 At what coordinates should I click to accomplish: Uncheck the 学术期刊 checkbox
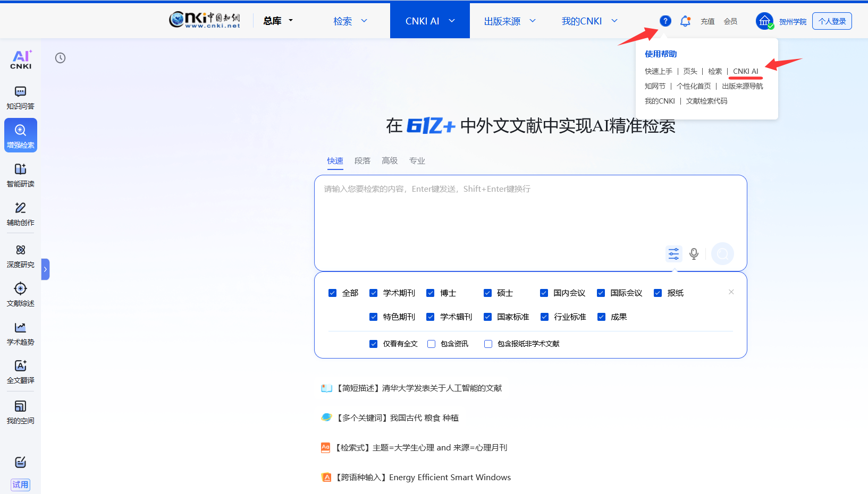pyautogui.click(x=374, y=293)
